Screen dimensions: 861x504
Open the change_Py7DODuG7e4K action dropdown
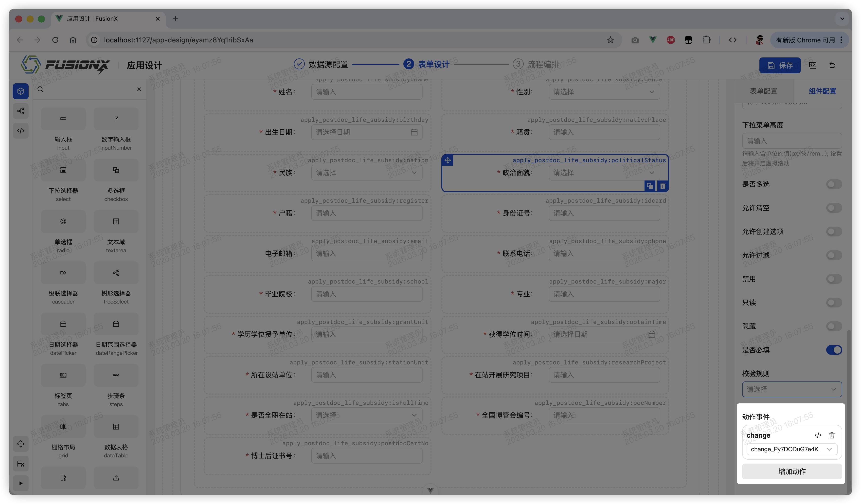(792, 449)
